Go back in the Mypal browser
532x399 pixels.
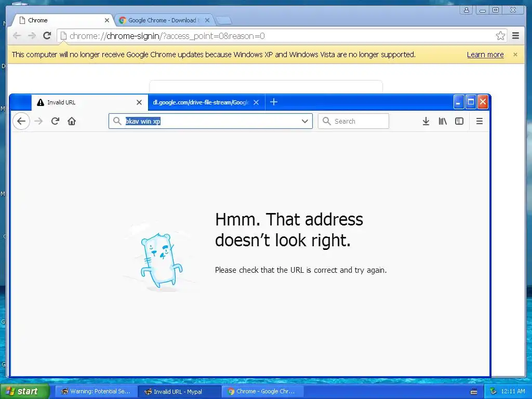21,121
